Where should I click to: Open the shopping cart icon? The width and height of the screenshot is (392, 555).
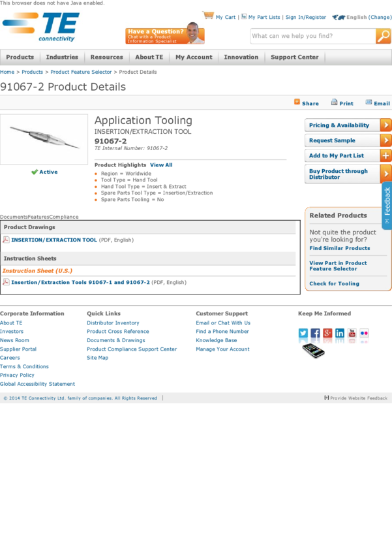coord(208,15)
